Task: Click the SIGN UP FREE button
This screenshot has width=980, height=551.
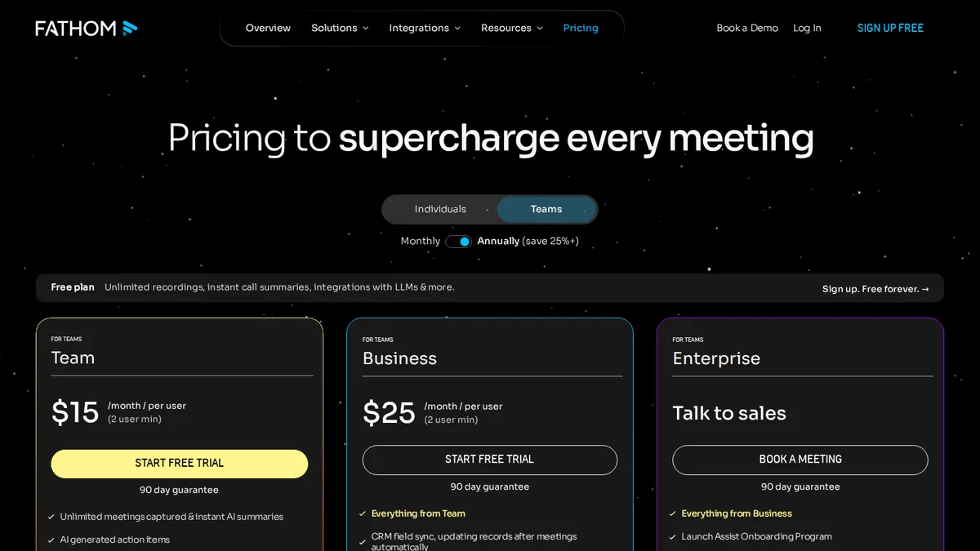Action: [x=890, y=28]
